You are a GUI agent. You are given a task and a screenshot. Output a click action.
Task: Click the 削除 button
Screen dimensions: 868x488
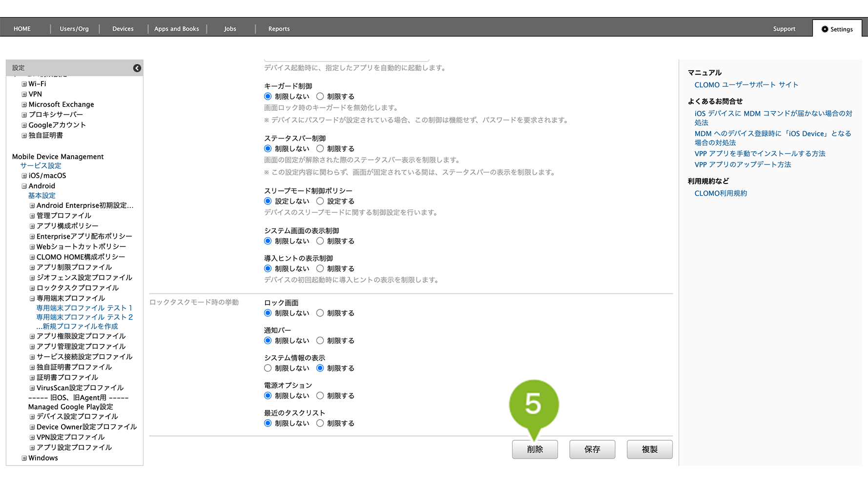coord(535,449)
